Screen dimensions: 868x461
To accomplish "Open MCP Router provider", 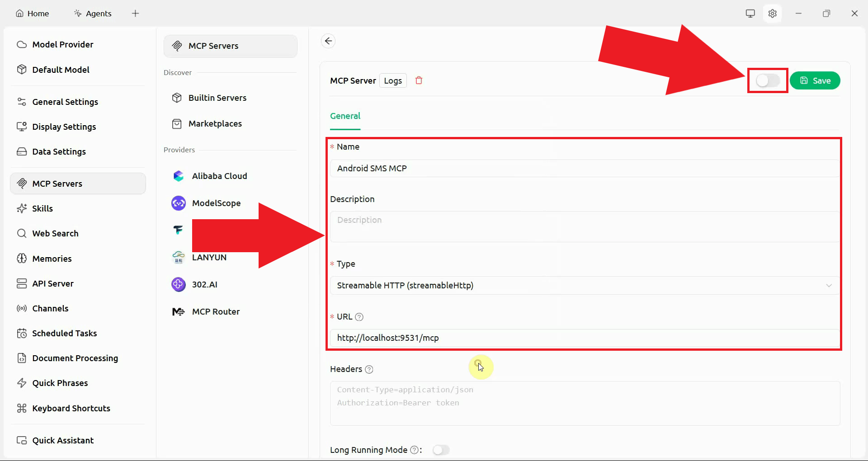I will pyautogui.click(x=231, y=311).
